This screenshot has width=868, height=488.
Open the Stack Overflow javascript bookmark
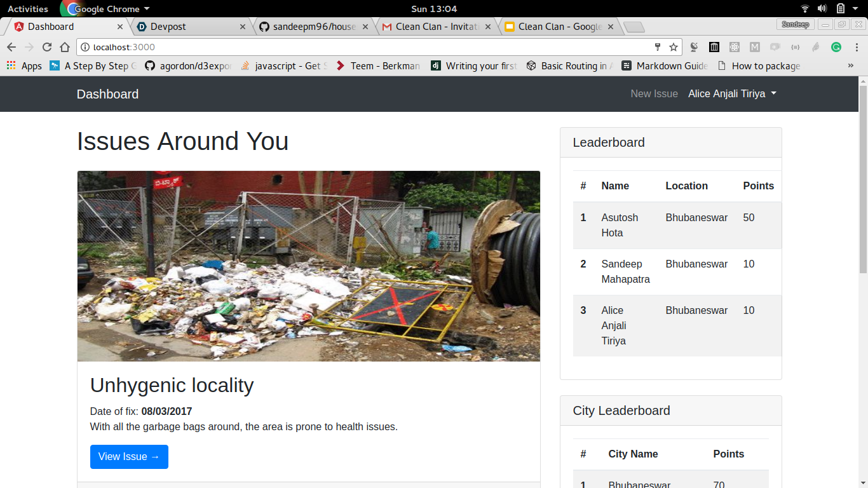(283, 65)
